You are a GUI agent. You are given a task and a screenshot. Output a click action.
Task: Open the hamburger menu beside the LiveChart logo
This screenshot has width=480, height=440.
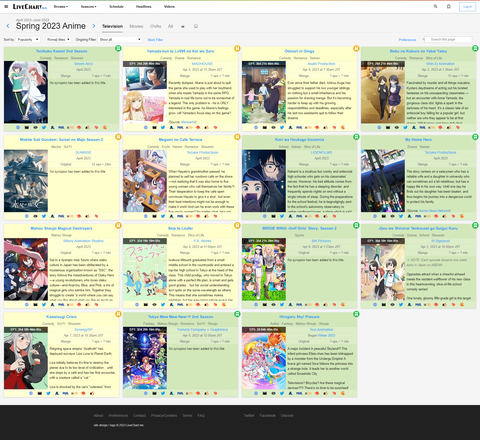click(6, 6)
